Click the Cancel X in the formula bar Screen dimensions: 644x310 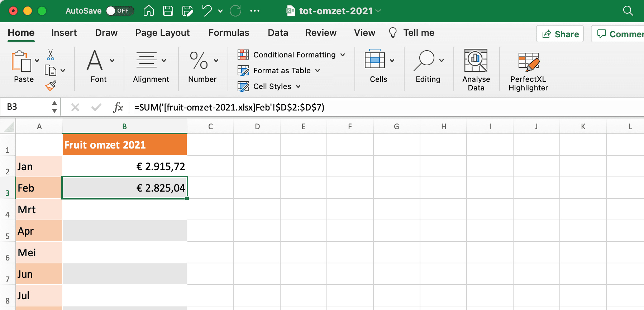(75, 107)
